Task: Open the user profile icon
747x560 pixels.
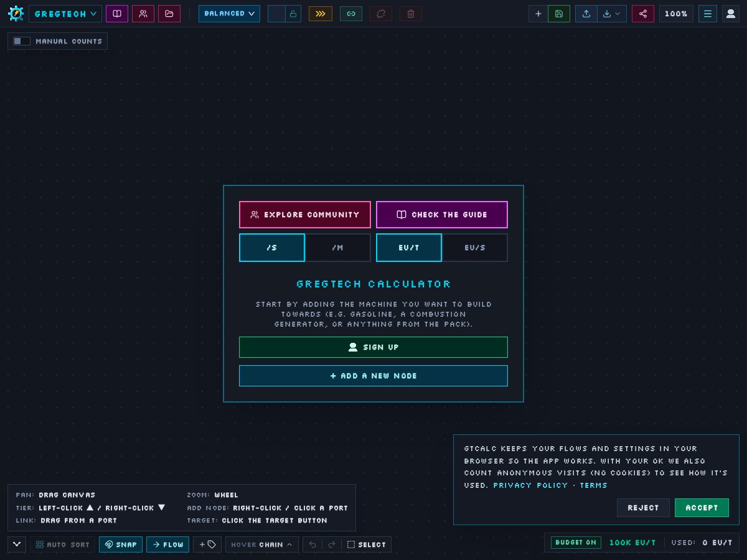Action: [730, 14]
